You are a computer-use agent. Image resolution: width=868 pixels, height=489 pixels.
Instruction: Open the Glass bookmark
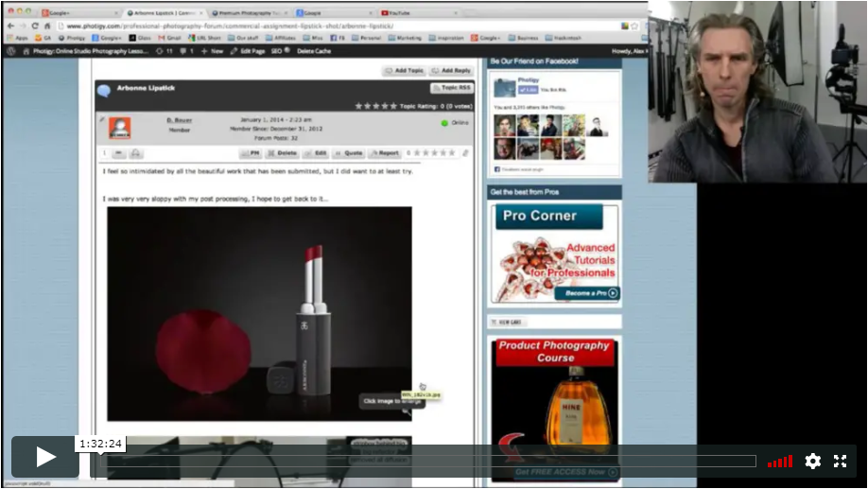(140, 38)
